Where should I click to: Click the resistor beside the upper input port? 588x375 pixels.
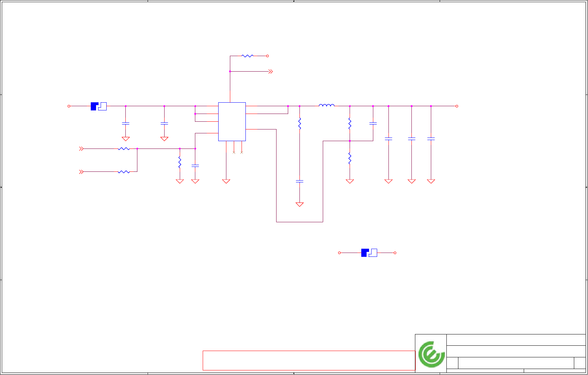(x=124, y=149)
